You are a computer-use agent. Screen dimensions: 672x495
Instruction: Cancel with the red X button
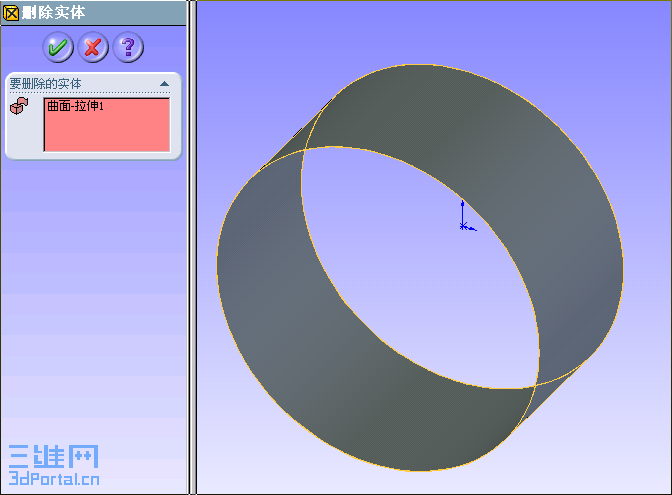click(x=93, y=47)
